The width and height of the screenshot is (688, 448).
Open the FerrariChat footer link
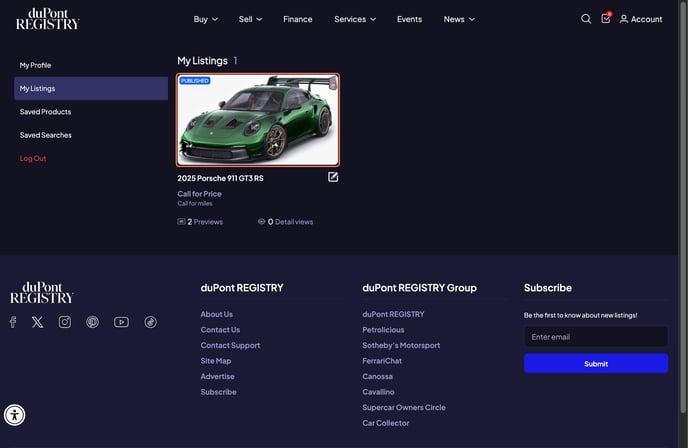point(382,361)
